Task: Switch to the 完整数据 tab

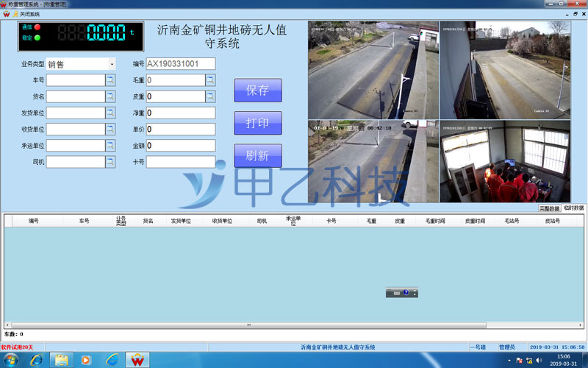Action: pyautogui.click(x=549, y=208)
